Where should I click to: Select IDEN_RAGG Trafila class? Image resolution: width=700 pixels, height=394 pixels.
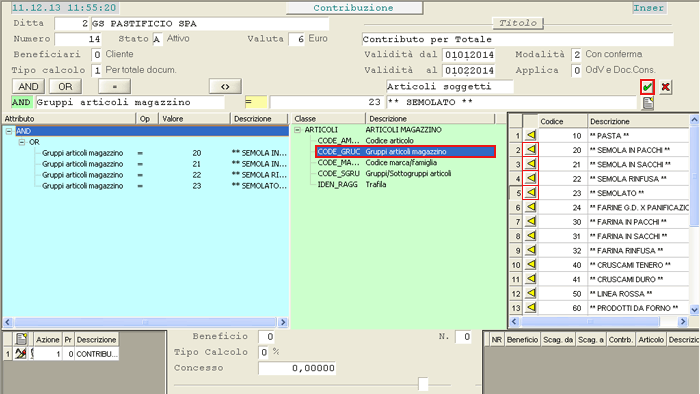351,184
